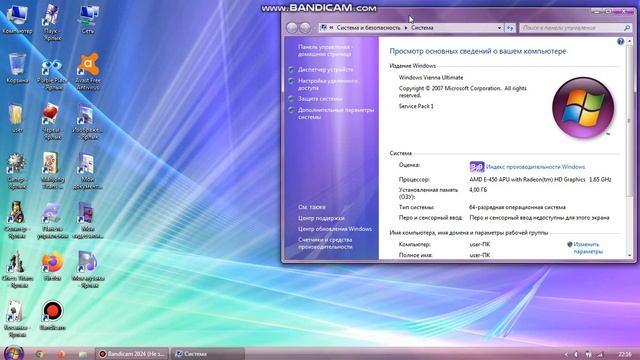
Task: Select the Моя музыка shortcut icon
Action: [88, 269]
